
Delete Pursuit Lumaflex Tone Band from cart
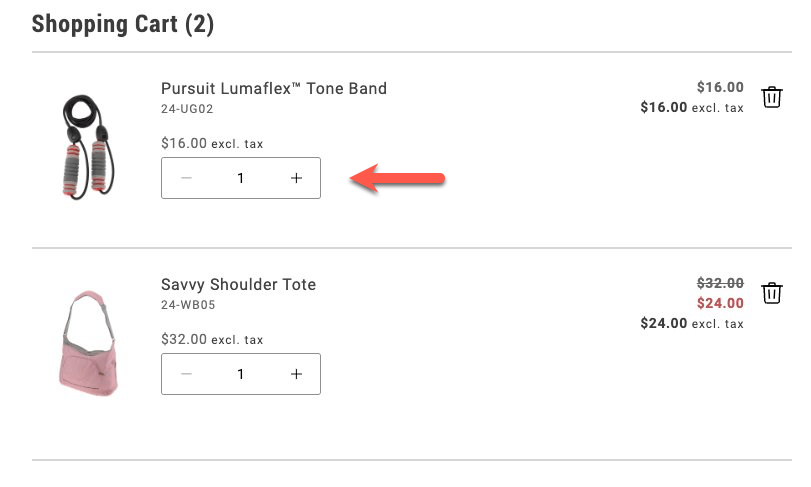point(771,97)
